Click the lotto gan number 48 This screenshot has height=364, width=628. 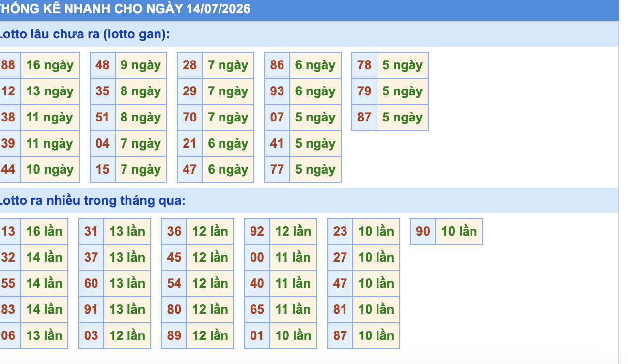pyautogui.click(x=102, y=65)
